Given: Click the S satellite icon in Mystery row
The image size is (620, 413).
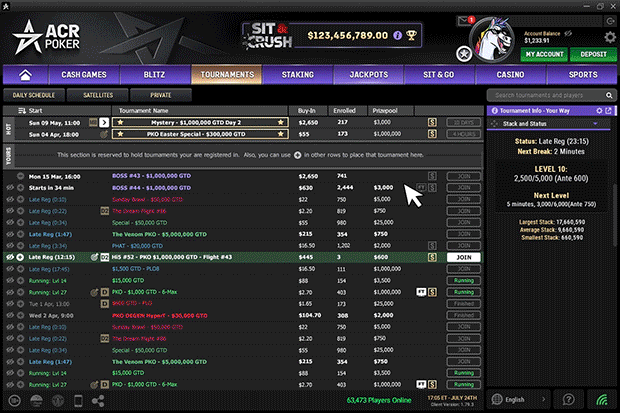Looking at the screenshot, I should click(432, 123).
